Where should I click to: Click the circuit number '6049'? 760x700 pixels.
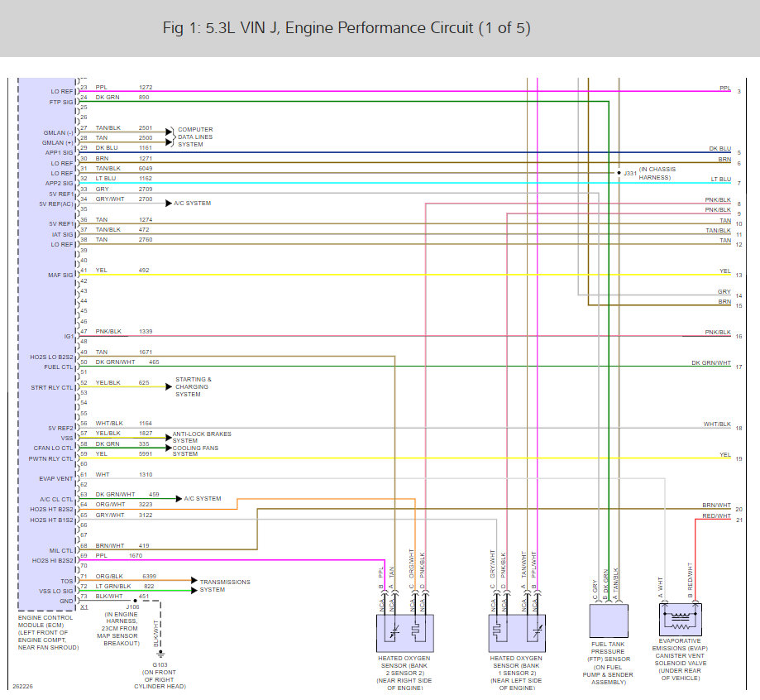pos(146,168)
